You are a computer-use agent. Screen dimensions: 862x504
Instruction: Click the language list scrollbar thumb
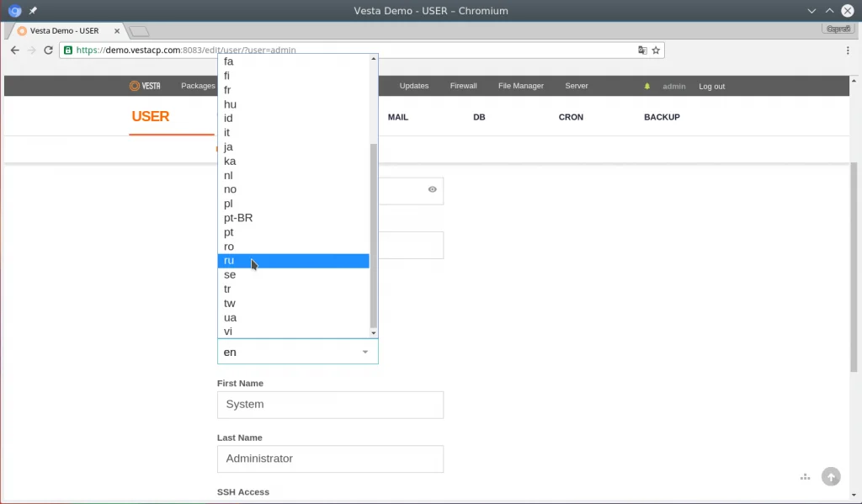374,236
